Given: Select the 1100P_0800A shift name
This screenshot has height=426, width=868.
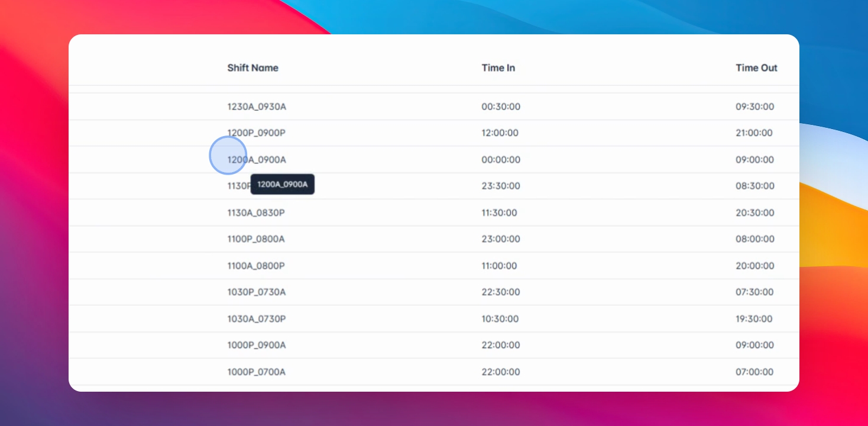Looking at the screenshot, I should tap(257, 239).
